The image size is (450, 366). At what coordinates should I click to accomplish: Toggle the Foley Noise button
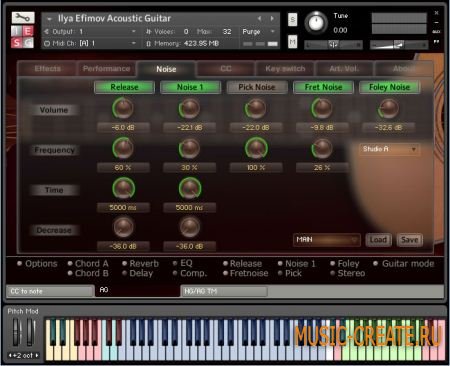point(389,87)
